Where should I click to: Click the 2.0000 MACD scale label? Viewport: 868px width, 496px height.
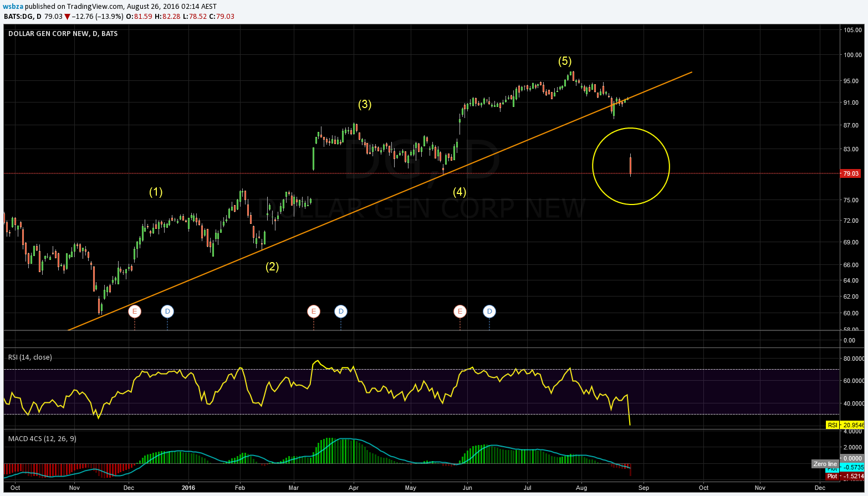pyautogui.click(x=852, y=447)
